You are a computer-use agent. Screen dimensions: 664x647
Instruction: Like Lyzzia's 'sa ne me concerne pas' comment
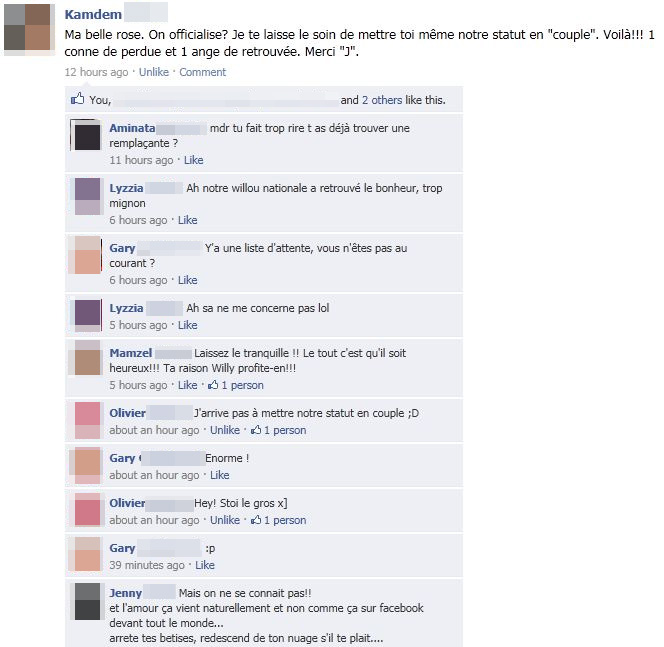coord(188,325)
